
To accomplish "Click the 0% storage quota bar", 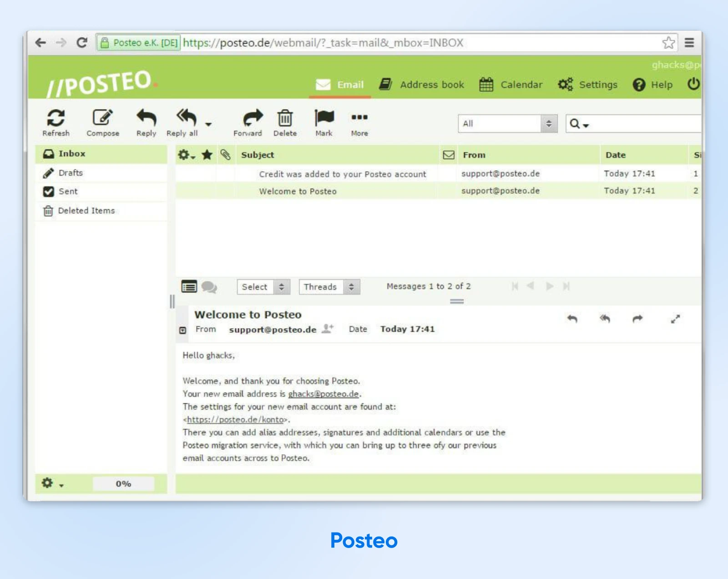I will [123, 483].
